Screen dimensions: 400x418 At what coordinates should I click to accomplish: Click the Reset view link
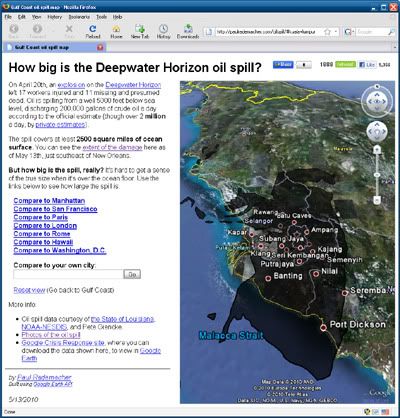pos(29,290)
